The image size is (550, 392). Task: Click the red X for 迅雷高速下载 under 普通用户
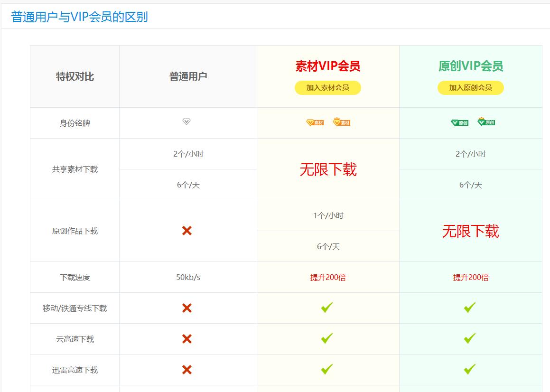(x=187, y=370)
